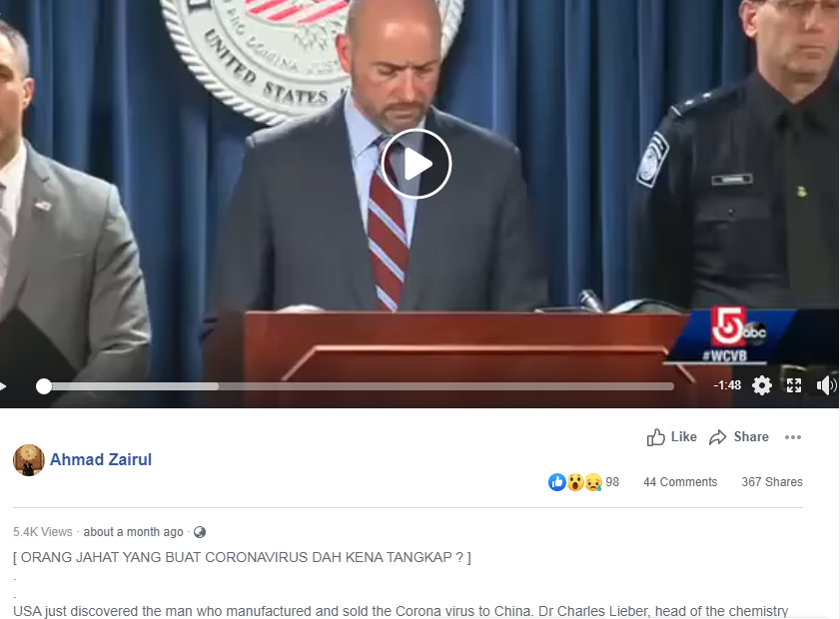The height and width of the screenshot is (619, 840).
Task: Open the 44 Comments section
Action: (680, 482)
